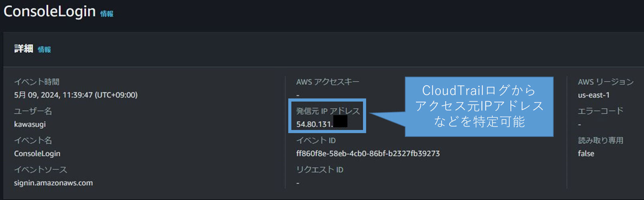Click the blue CloudTrail callout box
Viewport: 644px width, 200px height.
[x=479, y=106]
